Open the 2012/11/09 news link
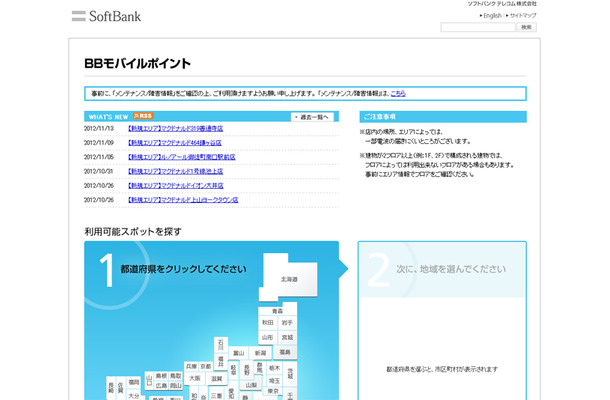This screenshot has height=400, width=610. pyautogui.click(x=175, y=143)
